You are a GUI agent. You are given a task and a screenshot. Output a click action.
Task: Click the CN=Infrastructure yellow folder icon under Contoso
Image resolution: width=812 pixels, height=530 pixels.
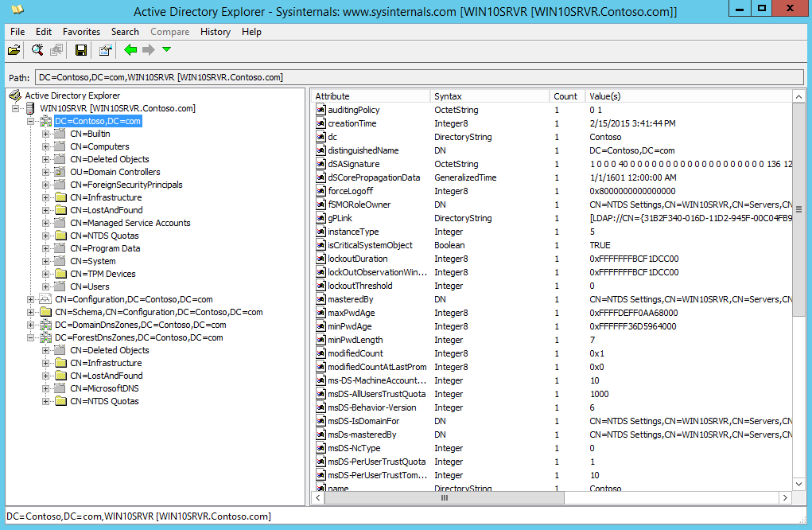coord(60,197)
